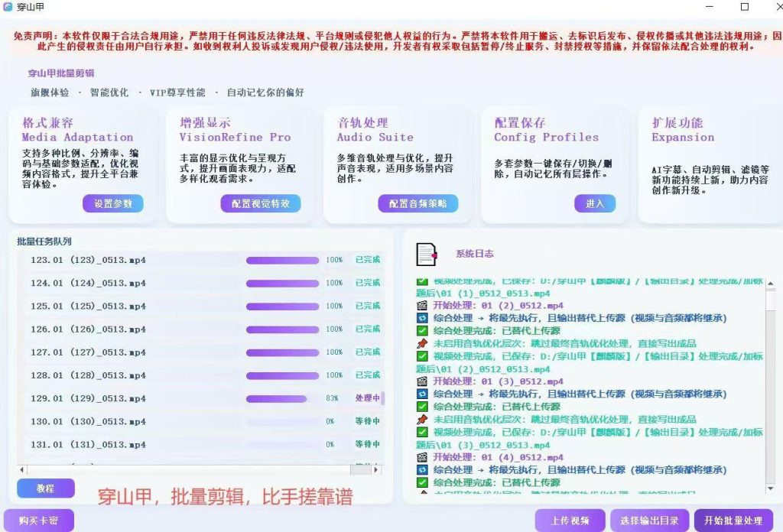This screenshot has height=532, width=783.
Task: Click 配置保存 Config Profiles card title
Action: [x=546, y=130]
